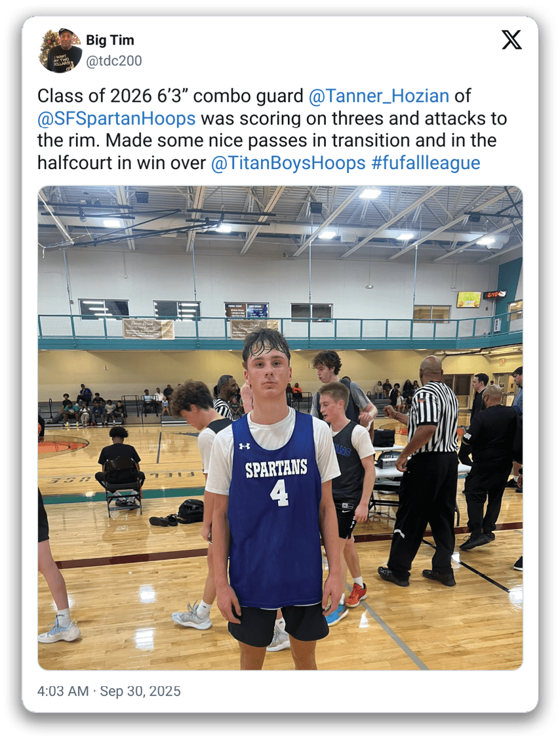
Task: Click the red sneakers in the photo
Action: coord(356,594)
